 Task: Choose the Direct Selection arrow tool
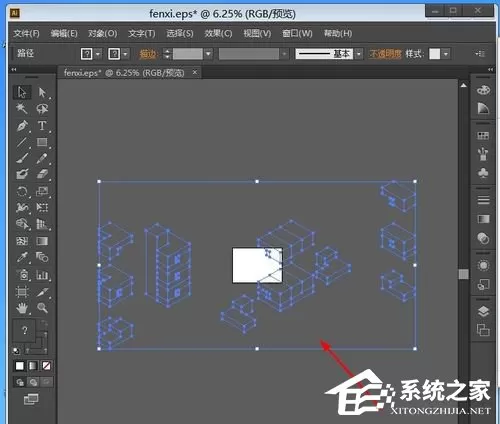coord(42,92)
